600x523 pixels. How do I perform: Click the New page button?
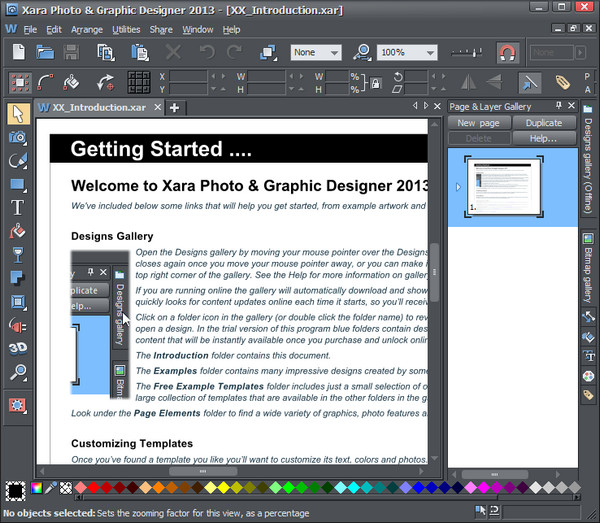[479, 123]
